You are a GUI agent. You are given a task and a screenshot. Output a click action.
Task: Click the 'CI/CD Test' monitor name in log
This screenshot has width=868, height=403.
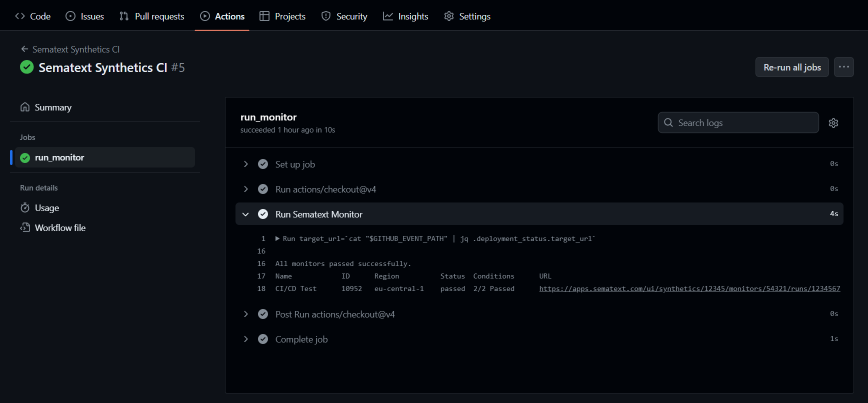coord(295,288)
